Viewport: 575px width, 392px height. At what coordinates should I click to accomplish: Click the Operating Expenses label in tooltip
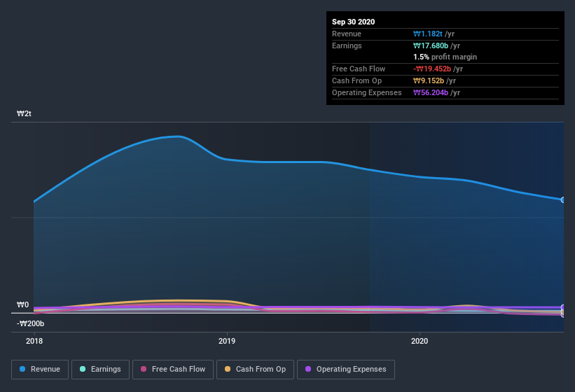coord(367,92)
